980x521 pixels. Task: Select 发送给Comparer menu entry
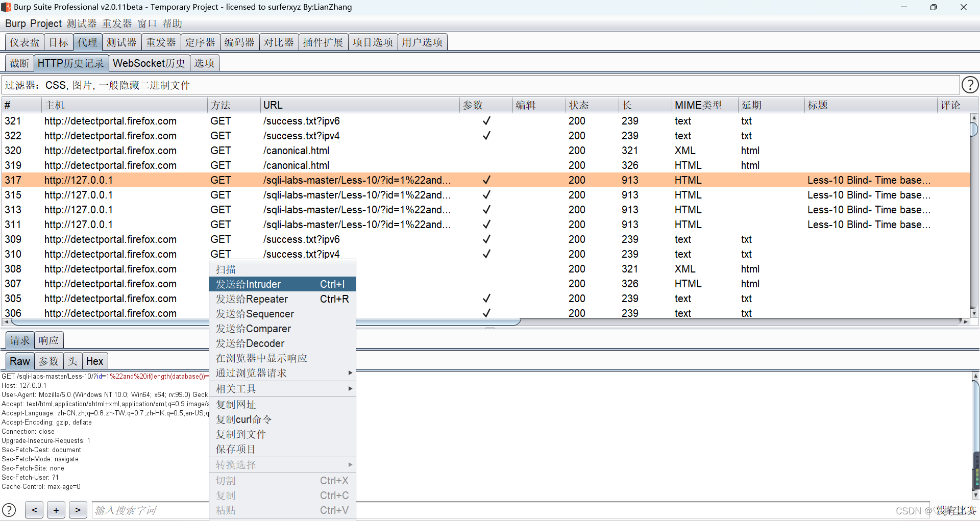(x=282, y=329)
